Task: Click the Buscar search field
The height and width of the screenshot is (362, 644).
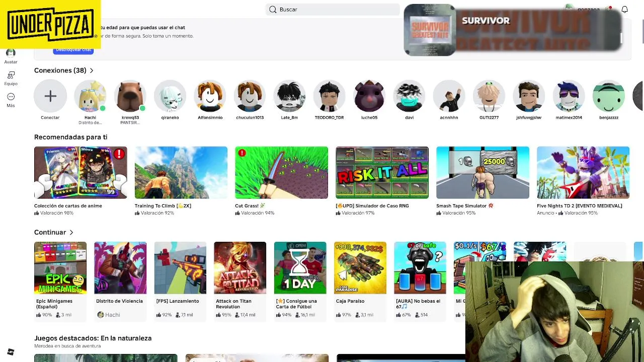Action: (333, 10)
